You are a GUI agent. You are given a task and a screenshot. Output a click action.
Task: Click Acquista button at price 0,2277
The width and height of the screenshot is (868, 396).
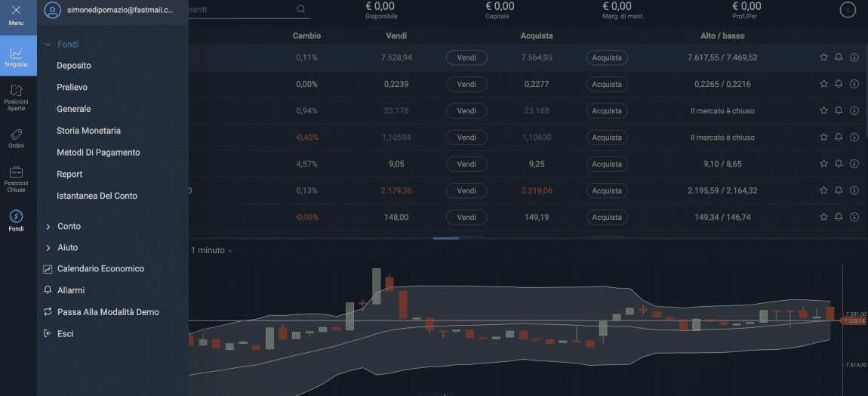606,84
